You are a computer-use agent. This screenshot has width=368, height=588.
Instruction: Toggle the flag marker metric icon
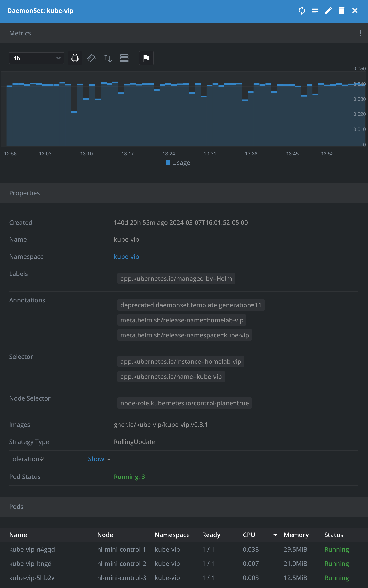[x=146, y=58]
